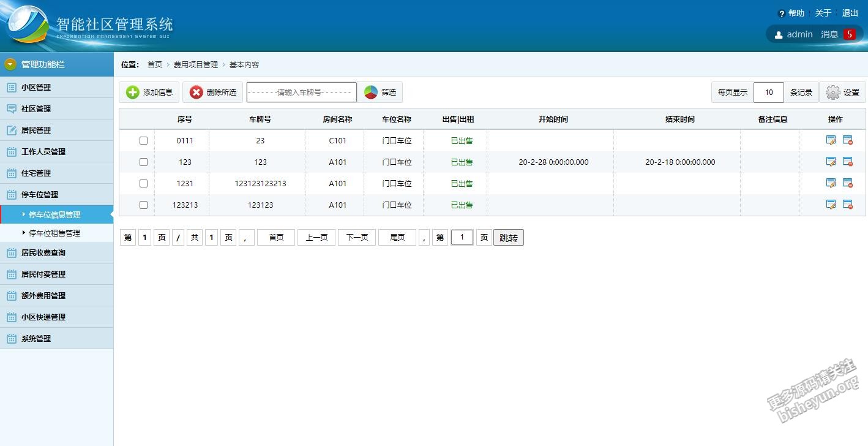Screen dimensions: 868x446
Task: Tick the checkbox for row 0111
Action: click(x=143, y=140)
